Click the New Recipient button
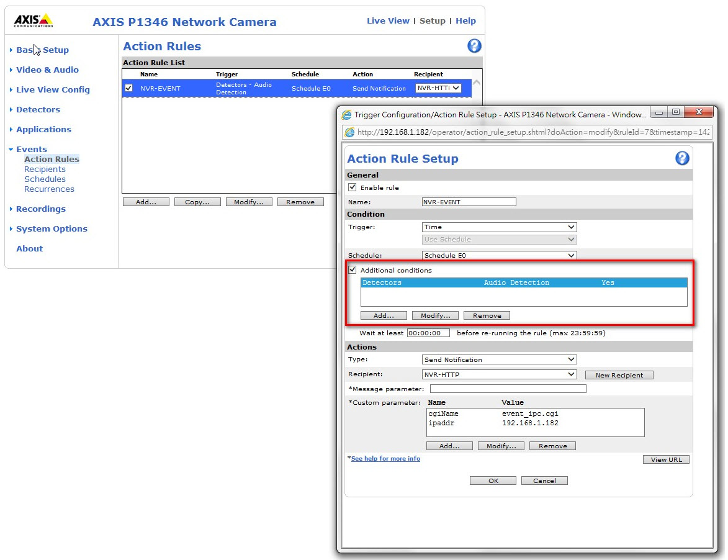This screenshot has width=728, height=560. pyautogui.click(x=619, y=375)
